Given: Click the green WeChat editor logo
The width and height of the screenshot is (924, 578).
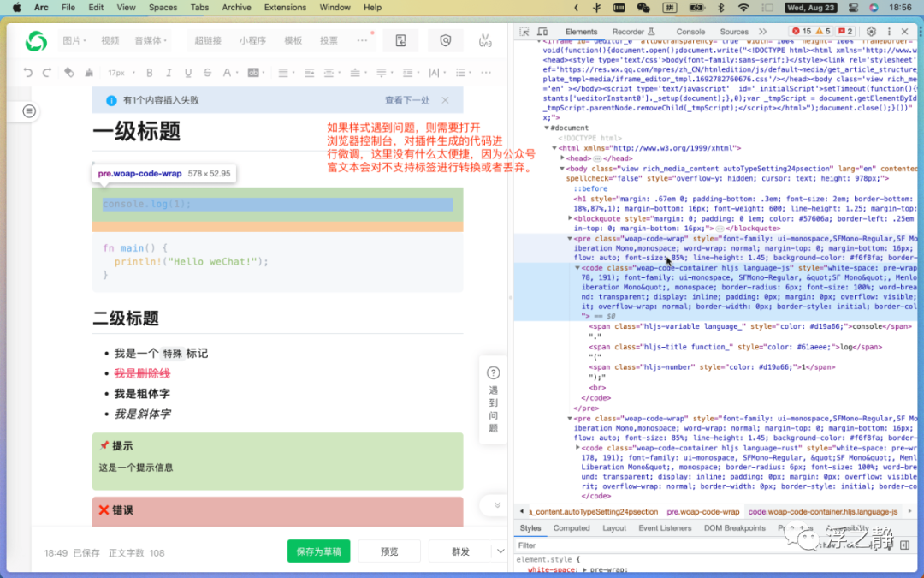Looking at the screenshot, I should coord(36,41).
